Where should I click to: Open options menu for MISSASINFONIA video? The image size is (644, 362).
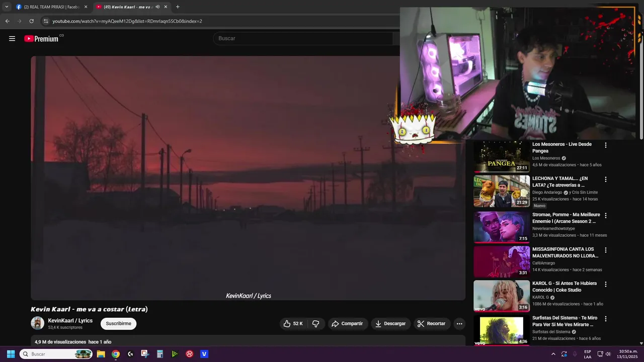click(606, 250)
